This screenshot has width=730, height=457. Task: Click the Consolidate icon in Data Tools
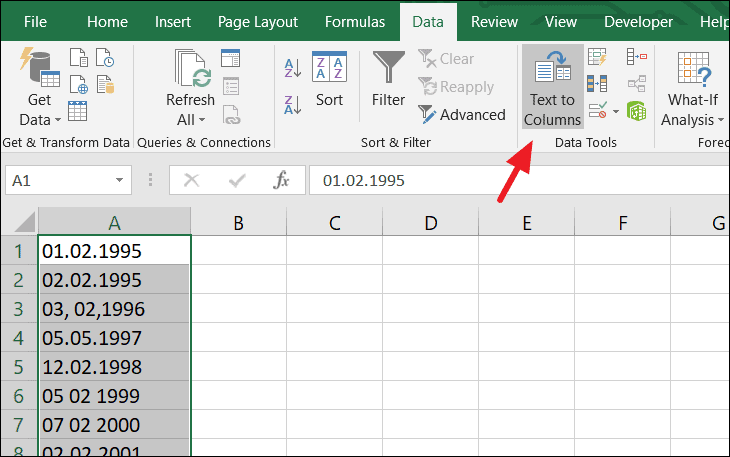tap(635, 58)
